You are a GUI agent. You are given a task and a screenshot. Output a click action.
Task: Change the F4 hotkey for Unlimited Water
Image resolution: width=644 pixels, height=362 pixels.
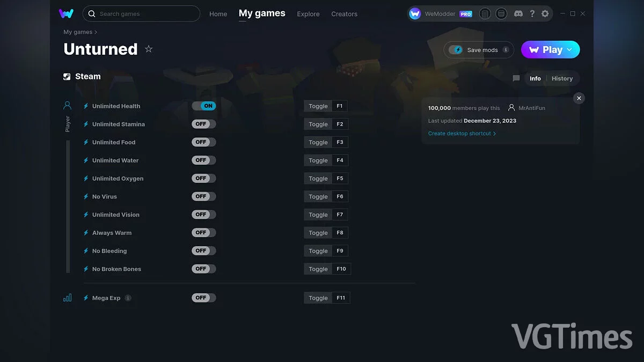click(340, 160)
